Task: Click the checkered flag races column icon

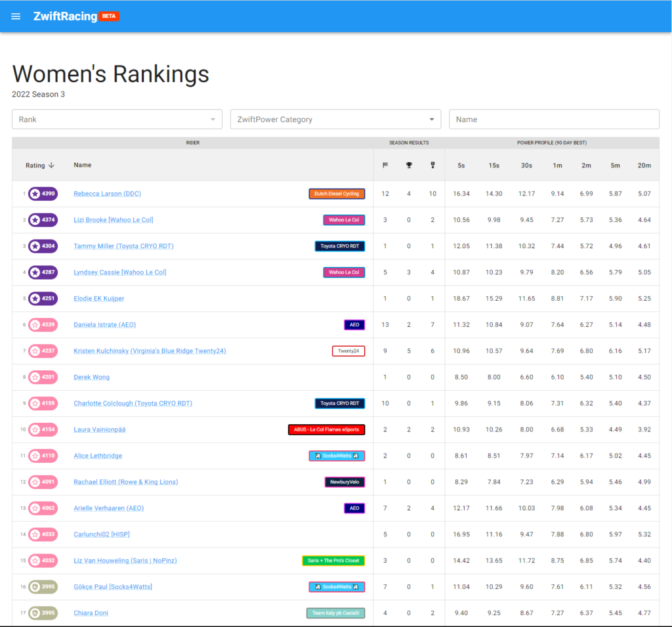Action: (x=385, y=165)
